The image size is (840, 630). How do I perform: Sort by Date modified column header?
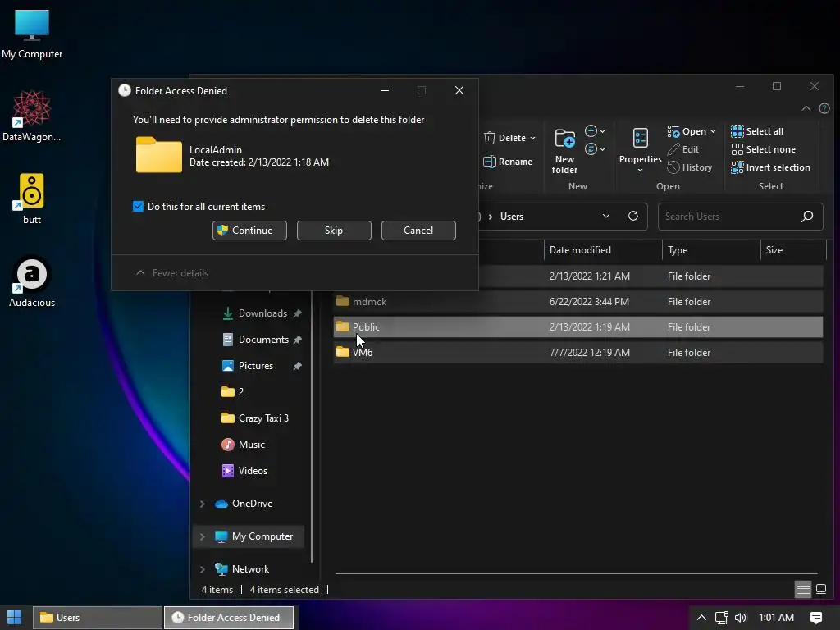tap(603, 250)
